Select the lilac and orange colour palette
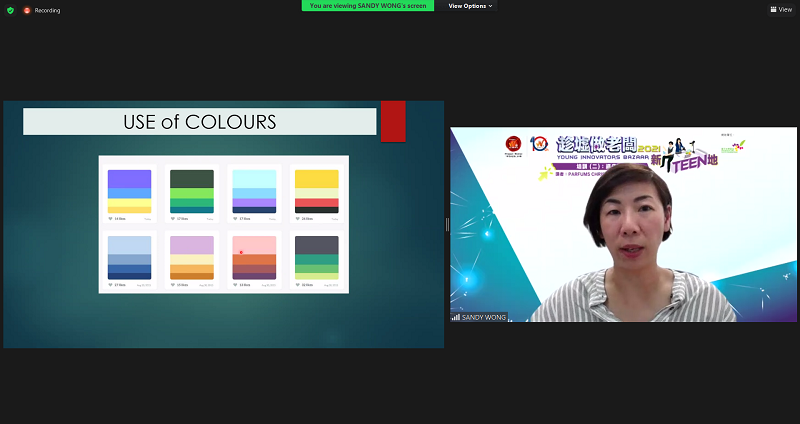The image size is (800, 424). (x=191, y=257)
